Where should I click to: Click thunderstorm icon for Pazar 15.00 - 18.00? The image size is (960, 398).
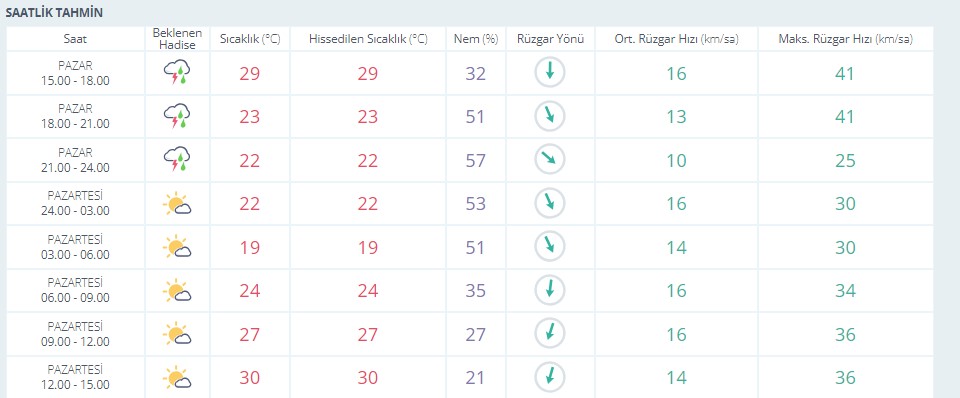pos(177,72)
